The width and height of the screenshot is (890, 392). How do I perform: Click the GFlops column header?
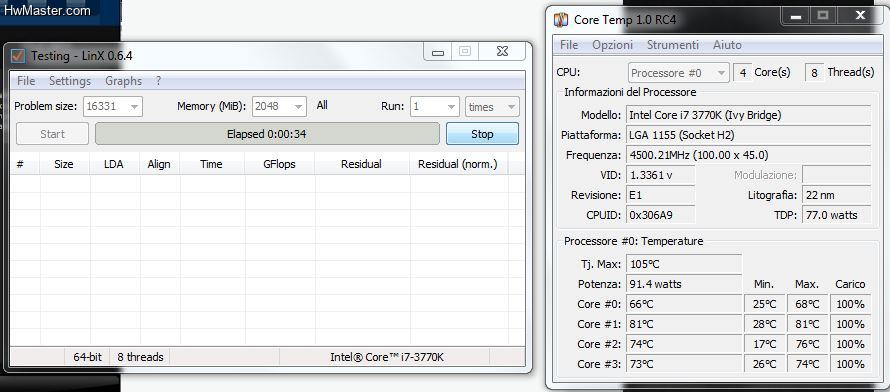coord(279,164)
